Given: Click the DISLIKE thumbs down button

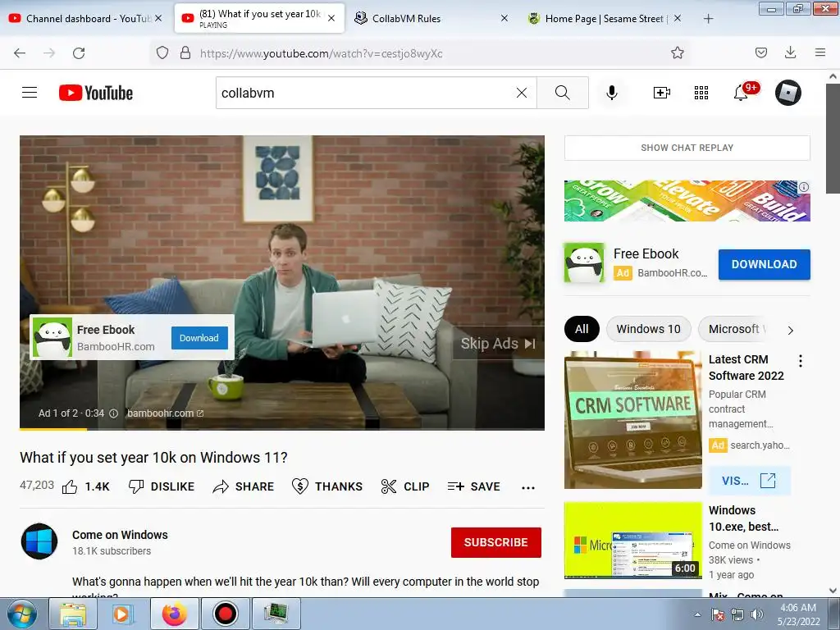Looking at the screenshot, I should click(x=162, y=486).
